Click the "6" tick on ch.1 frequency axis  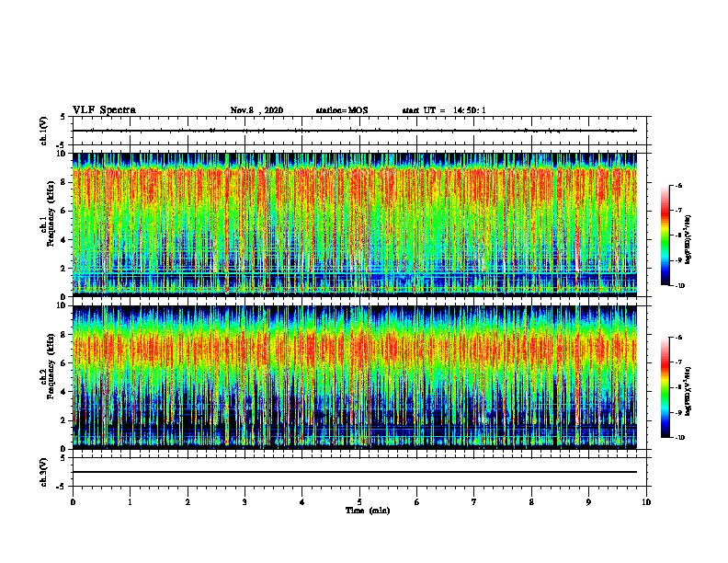(x=64, y=211)
